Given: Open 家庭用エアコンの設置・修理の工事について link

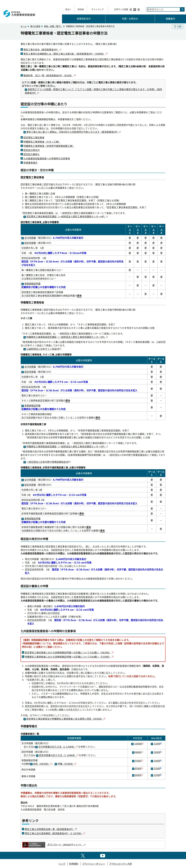Looking at the screenshot, I should click(x=93, y=91).
